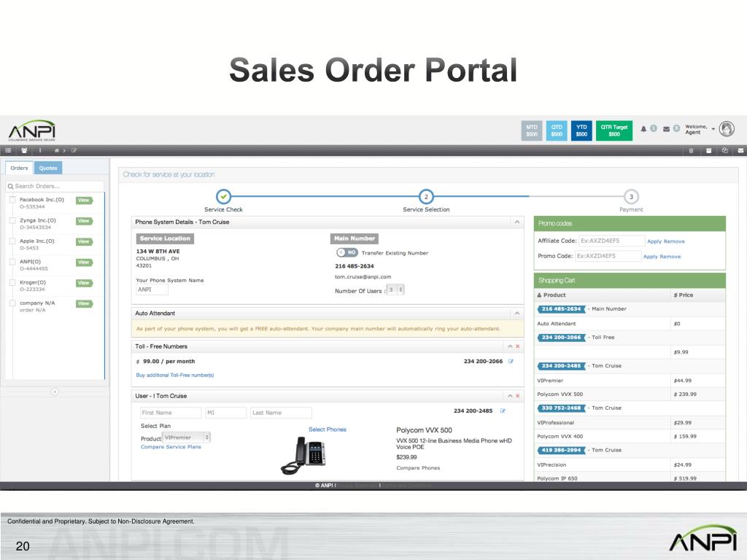Switch to the Orders tab
Image resolution: width=747 pixels, height=560 pixels.
(19, 168)
